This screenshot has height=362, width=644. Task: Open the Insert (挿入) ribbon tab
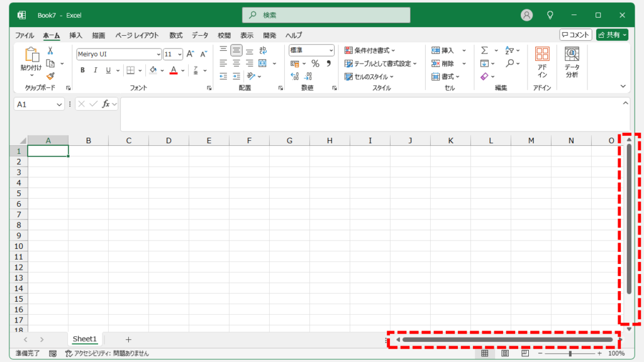[75, 35]
